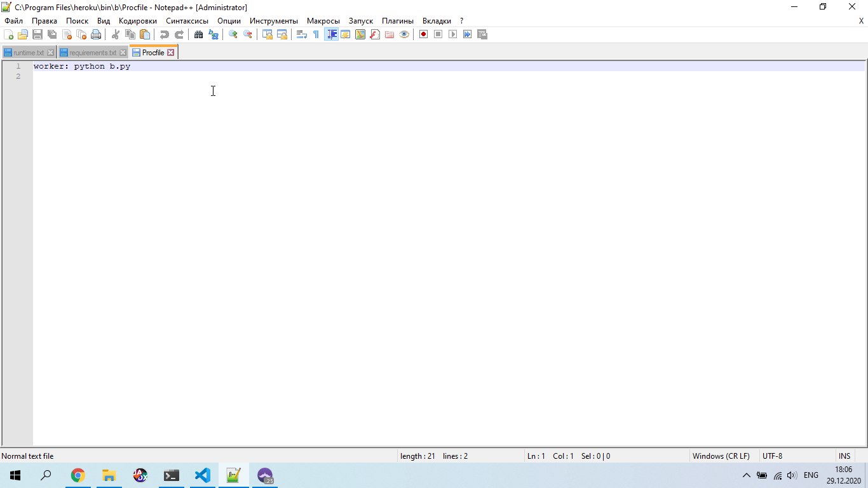Click the Paste clipboard icon
Image resolution: width=868 pixels, height=488 pixels.
pos(145,34)
